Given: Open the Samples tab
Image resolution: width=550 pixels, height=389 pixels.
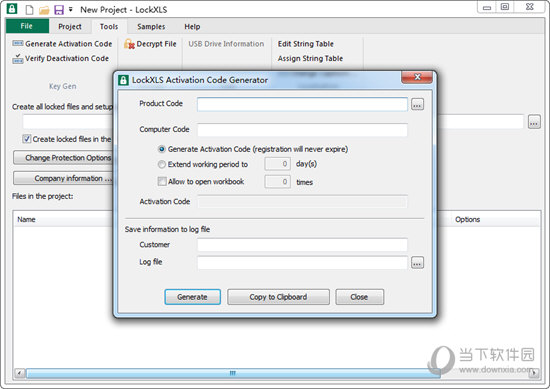Looking at the screenshot, I should click(x=151, y=27).
